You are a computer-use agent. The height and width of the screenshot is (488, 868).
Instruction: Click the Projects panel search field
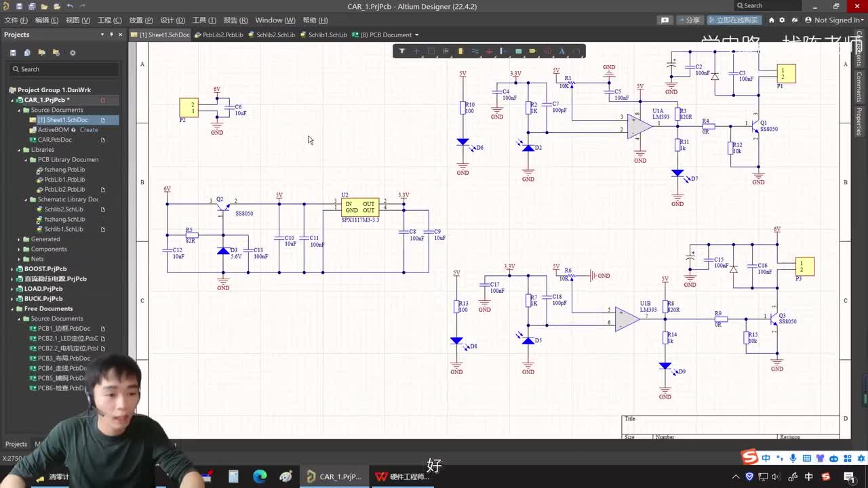tap(64, 69)
